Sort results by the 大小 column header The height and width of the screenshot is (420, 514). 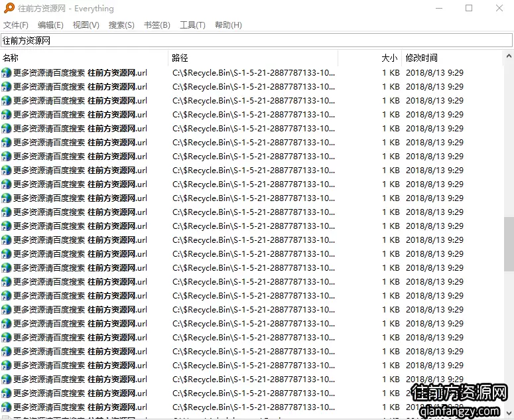point(370,58)
